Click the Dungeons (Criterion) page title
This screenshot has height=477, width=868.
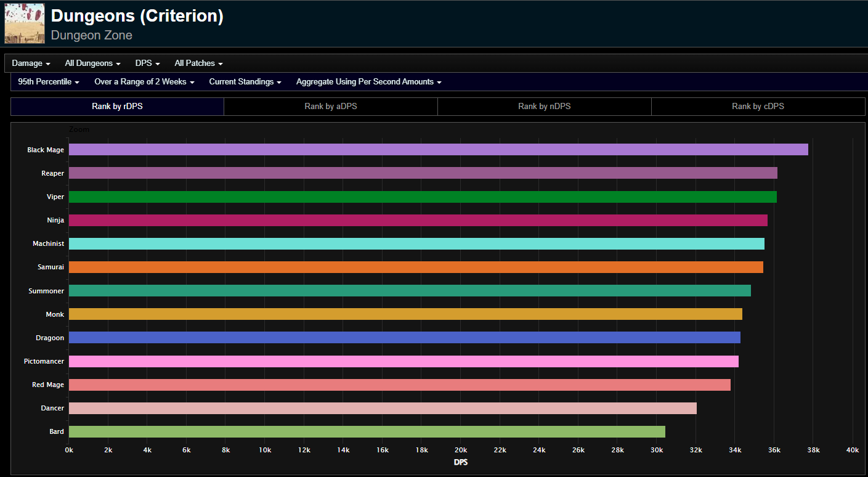click(137, 16)
